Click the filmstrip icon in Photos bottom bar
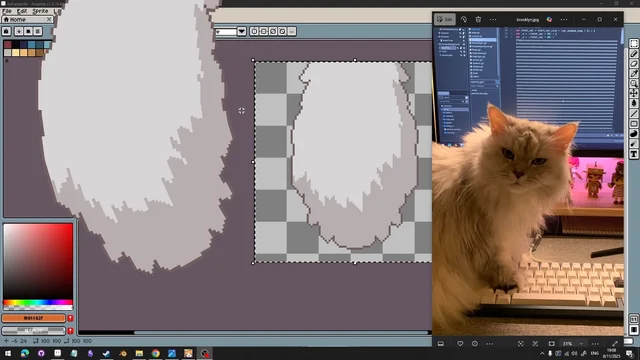The width and height of the screenshot is (640, 360). click(x=441, y=344)
